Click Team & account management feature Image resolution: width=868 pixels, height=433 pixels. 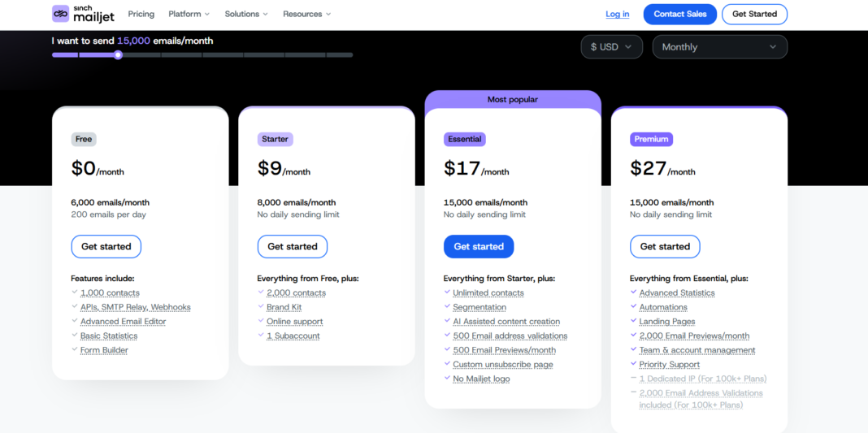pos(697,350)
